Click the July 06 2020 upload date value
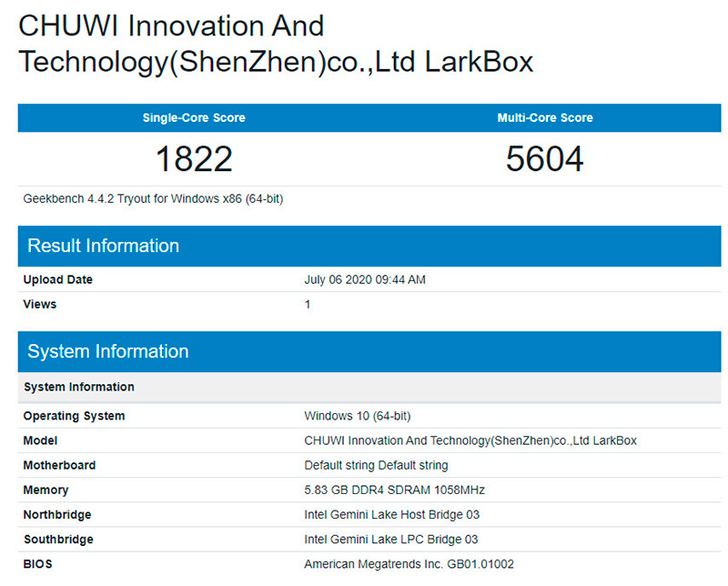Viewport: 728px width, 586px height. click(x=364, y=279)
